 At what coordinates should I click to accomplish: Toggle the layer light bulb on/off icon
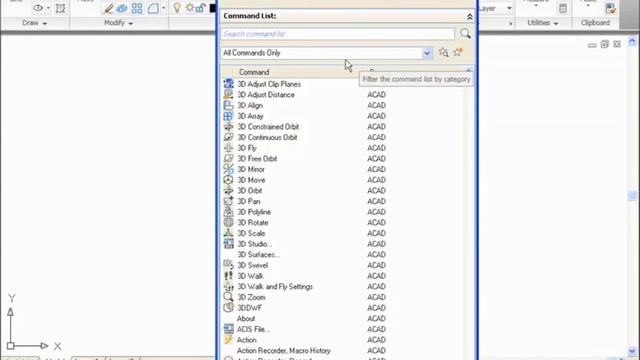pos(177,8)
